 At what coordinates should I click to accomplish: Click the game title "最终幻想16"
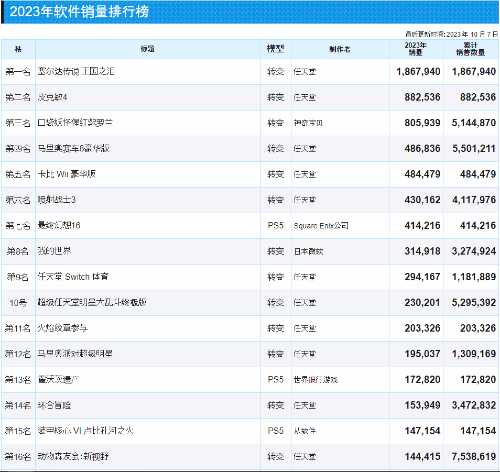click(59, 225)
